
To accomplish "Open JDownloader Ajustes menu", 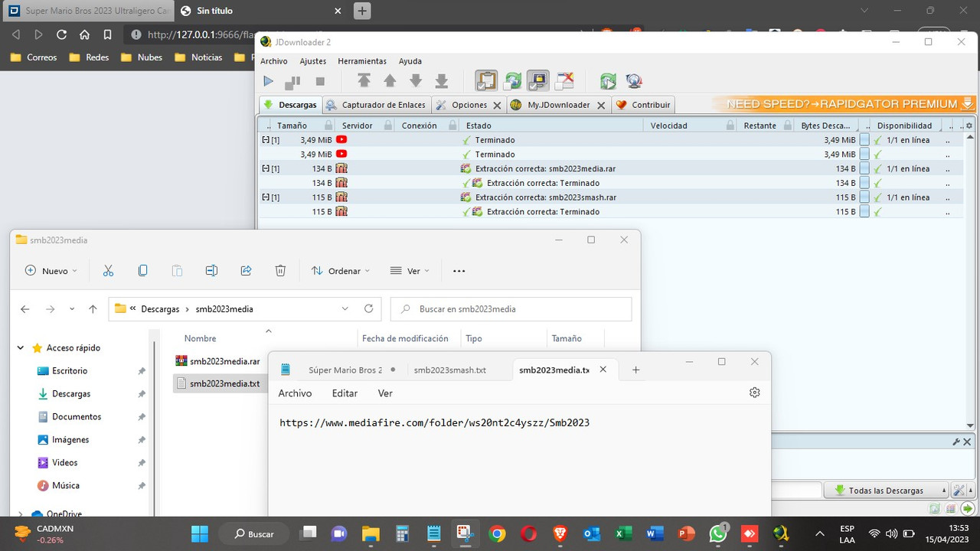I will click(x=312, y=61).
